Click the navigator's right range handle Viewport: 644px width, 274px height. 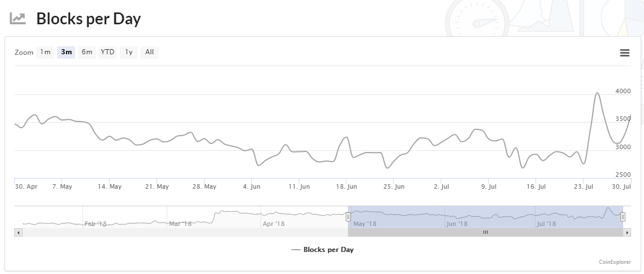click(x=623, y=217)
